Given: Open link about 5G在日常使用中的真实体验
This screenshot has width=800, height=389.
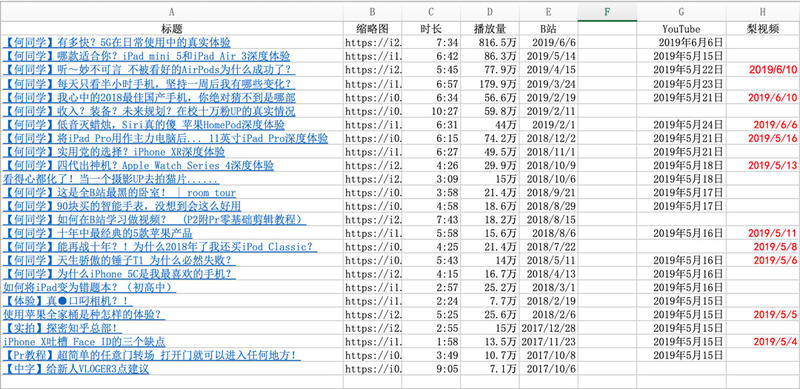Looking at the screenshot, I should click(116, 42).
